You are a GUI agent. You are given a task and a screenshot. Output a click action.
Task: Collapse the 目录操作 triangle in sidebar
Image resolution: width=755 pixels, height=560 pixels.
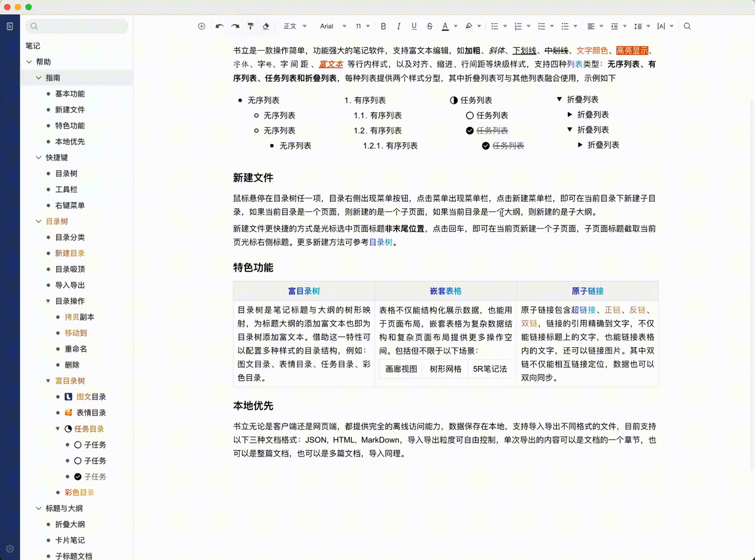[x=48, y=301]
